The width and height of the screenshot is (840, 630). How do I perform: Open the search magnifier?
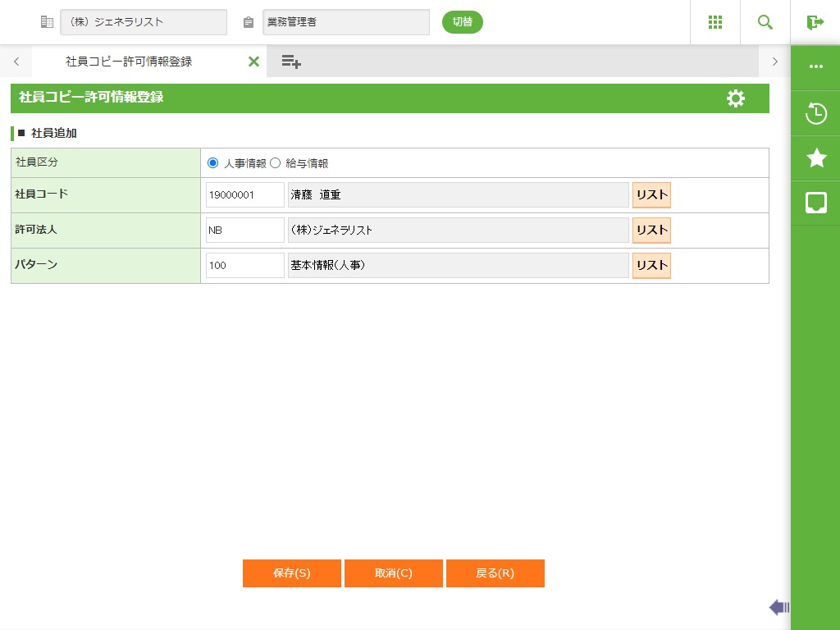765,22
